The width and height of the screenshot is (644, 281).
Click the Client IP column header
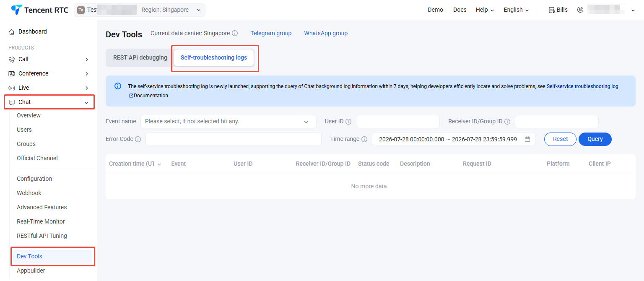pyautogui.click(x=600, y=164)
